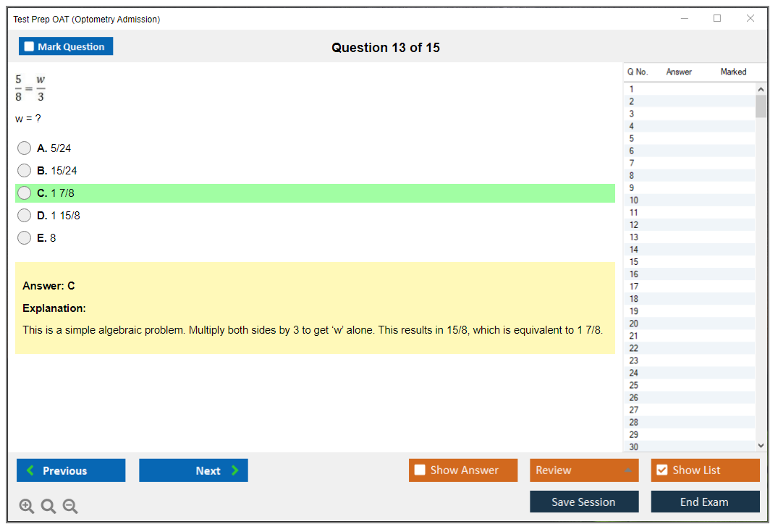
Task: Click the zoom out magnifier icon
Action: (x=70, y=507)
